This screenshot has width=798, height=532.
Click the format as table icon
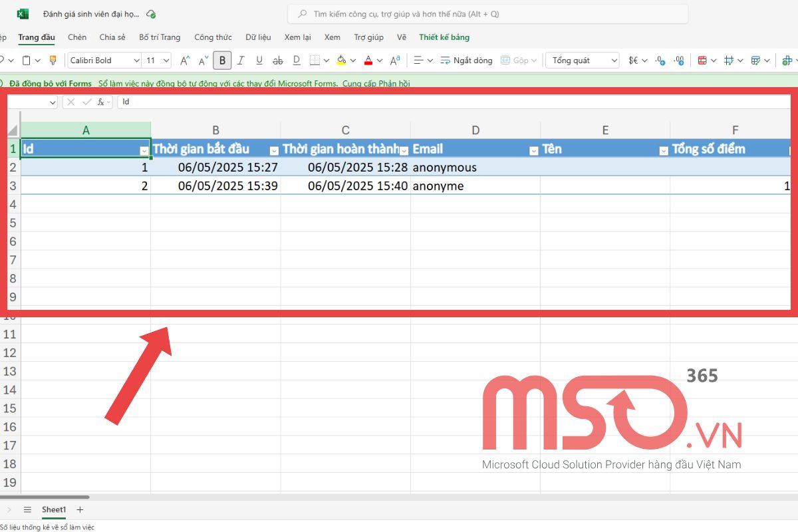[x=755, y=61]
